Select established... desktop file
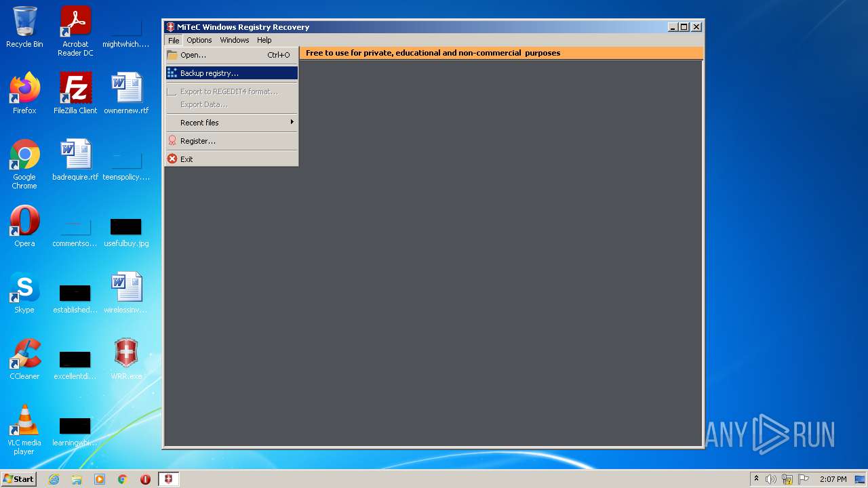The height and width of the screenshot is (488, 868). coord(75,298)
